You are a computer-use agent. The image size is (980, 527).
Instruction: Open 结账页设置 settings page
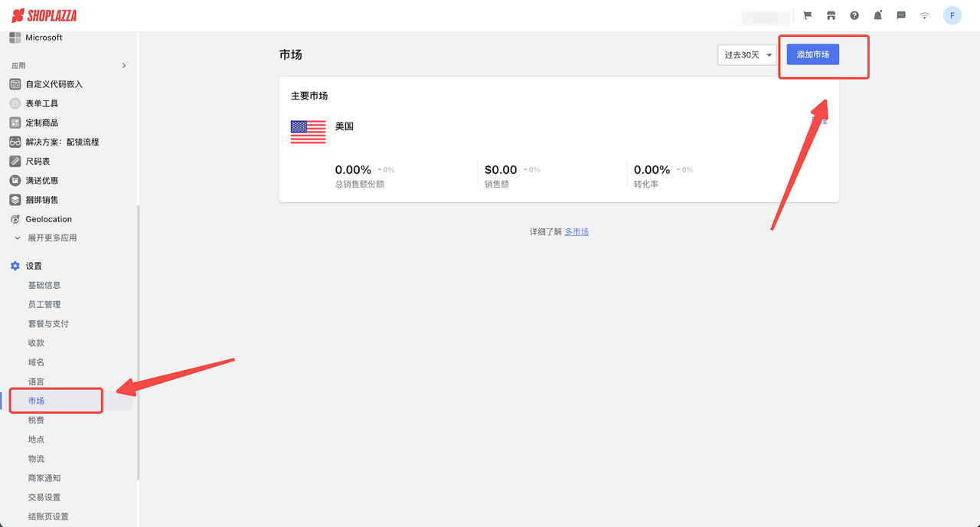(x=48, y=517)
